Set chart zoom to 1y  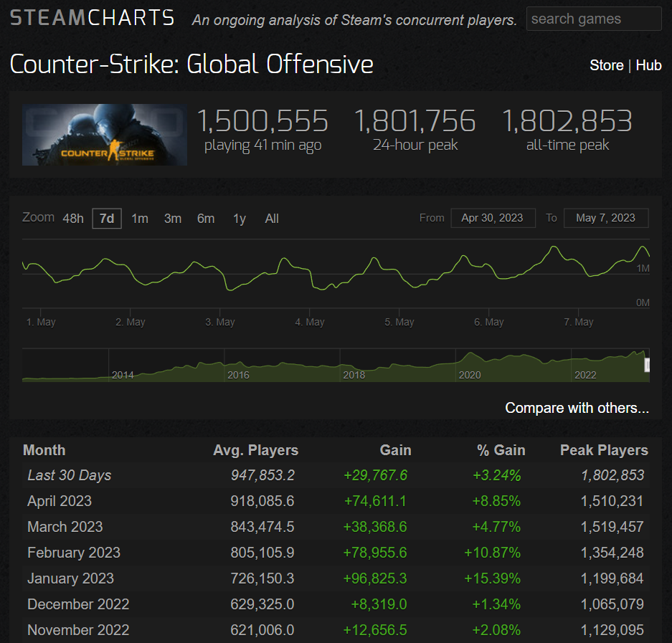click(239, 219)
